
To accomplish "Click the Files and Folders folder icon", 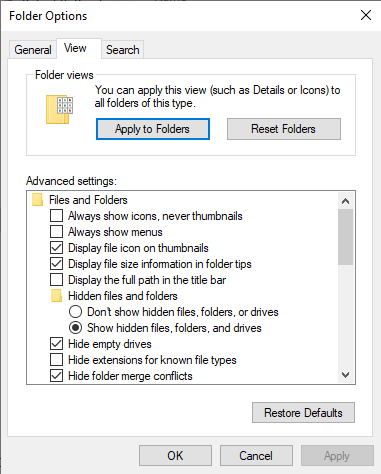I will click(x=38, y=200).
